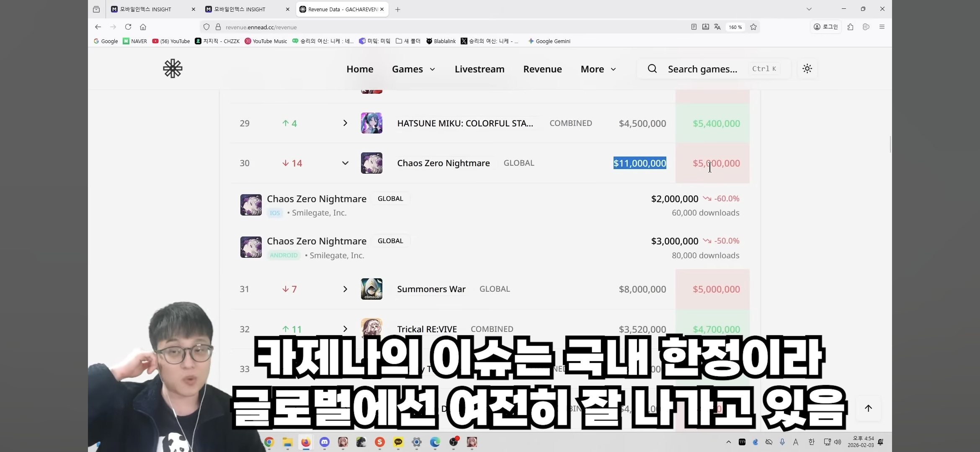Image resolution: width=980 pixels, height=452 pixels.
Task: Open the More navigation dropdown
Action: pyautogui.click(x=598, y=69)
